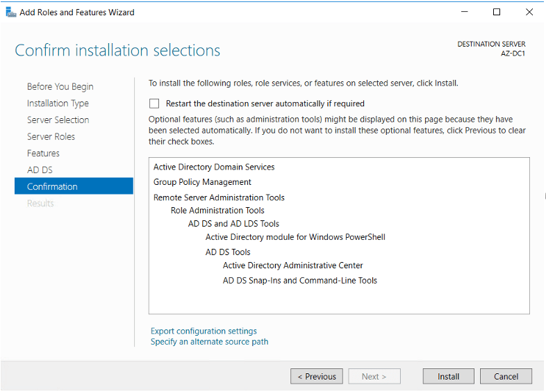
Task: Go to Before You Begin step
Action: coord(60,87)
